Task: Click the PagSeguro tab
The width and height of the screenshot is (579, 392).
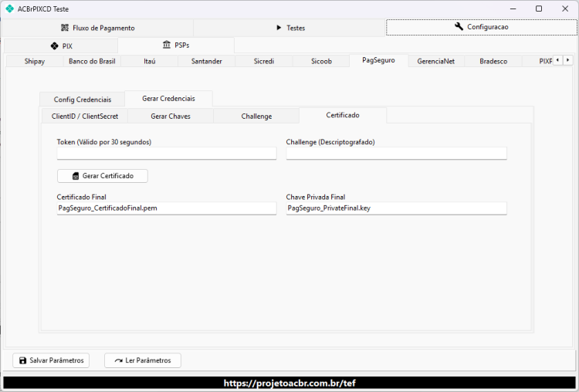Action: pos(378,60)
